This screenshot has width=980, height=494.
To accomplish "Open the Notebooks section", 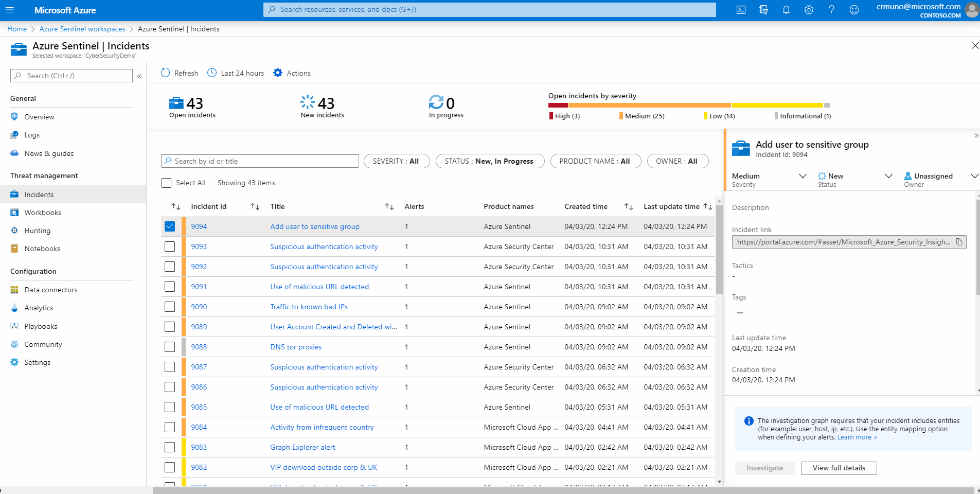I will (41, 249).
